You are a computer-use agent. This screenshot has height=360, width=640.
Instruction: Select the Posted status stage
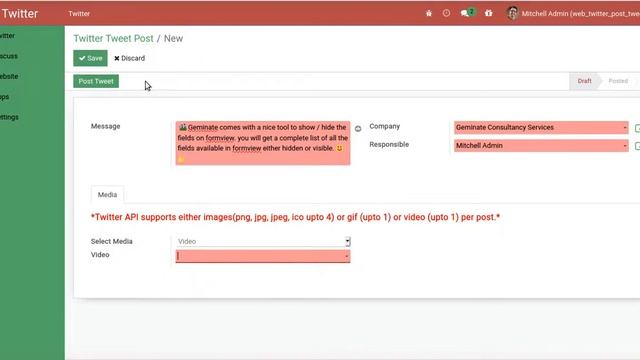click(x=618, y=81)
